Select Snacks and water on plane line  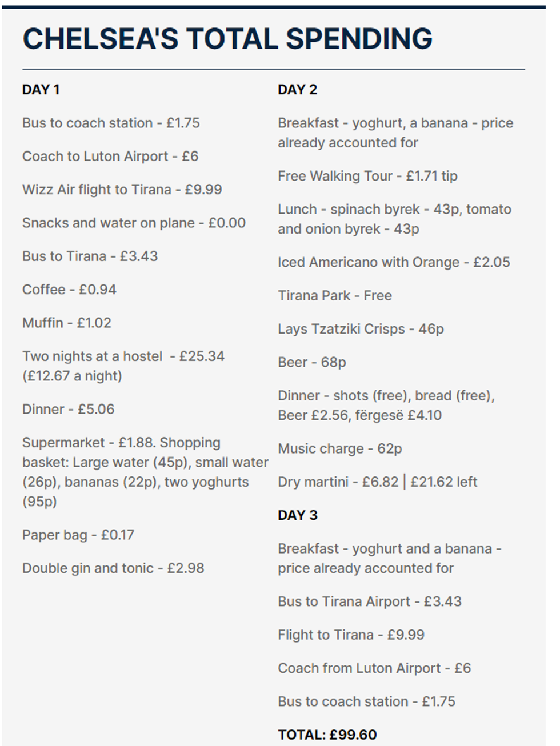134,223
